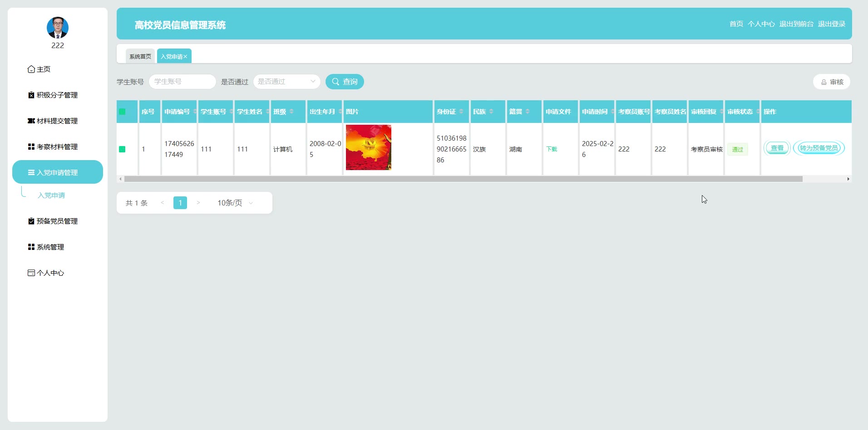Click the home icon beside 主页
Image resolution: width=868 pixels, height=430 pixels.
click(31, 69)
